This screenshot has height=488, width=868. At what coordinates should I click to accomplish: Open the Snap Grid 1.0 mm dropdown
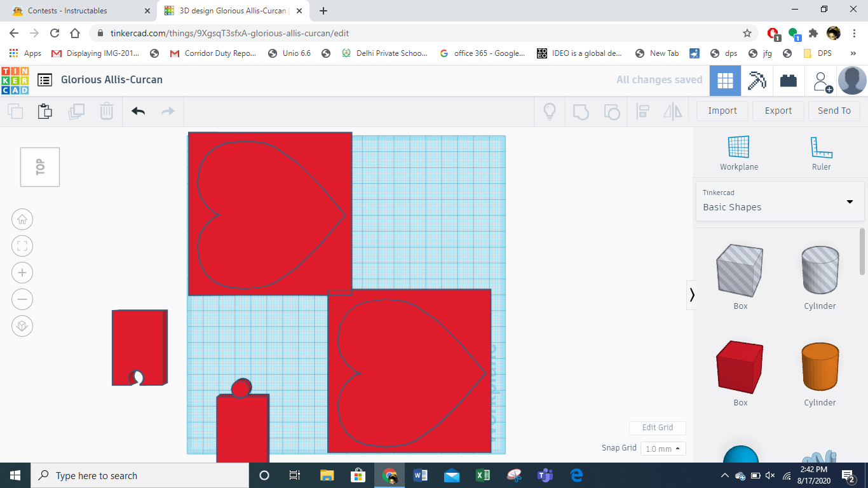663,449
